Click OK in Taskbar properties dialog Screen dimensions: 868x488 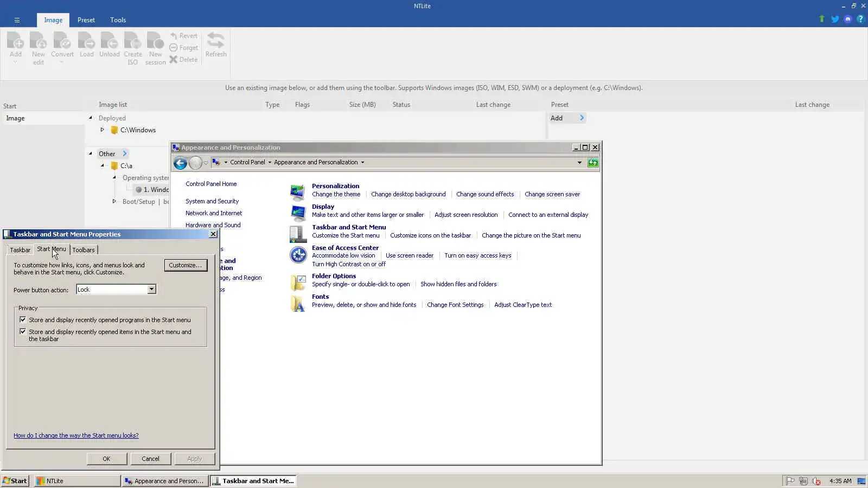click(107, 459)
